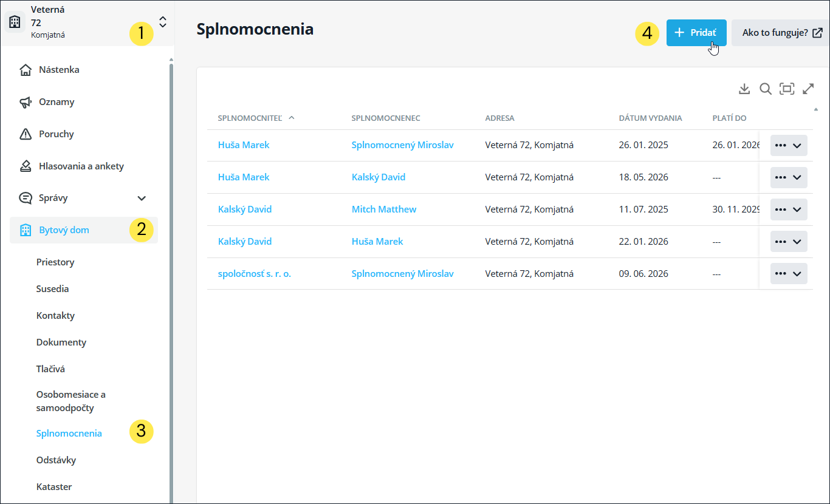The width and height of the screenshot is (830, 504).
Task: Click the Oznamy megaphone icon
Action: [x=26, y=102]
